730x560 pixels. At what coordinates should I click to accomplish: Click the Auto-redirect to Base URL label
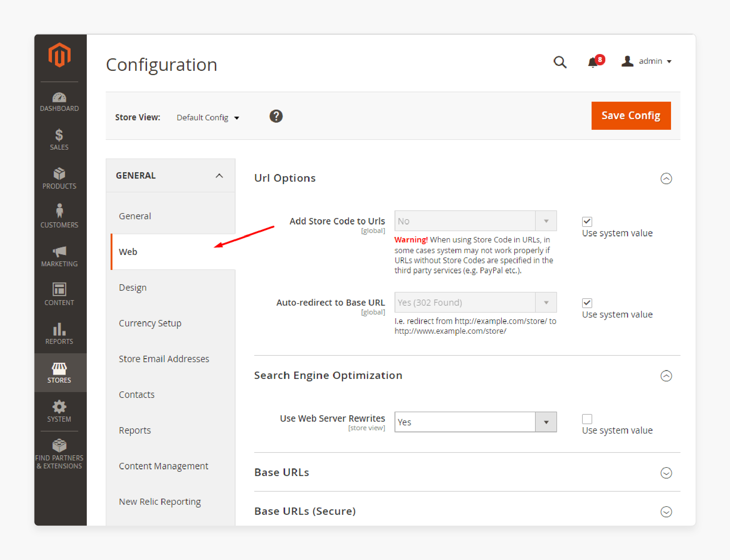331,302
